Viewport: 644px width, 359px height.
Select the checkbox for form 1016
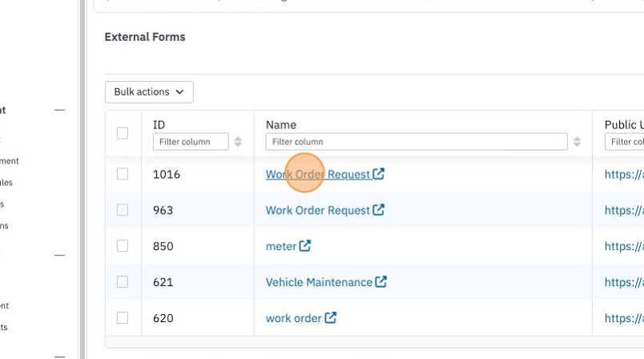click(x=123, y=174)
